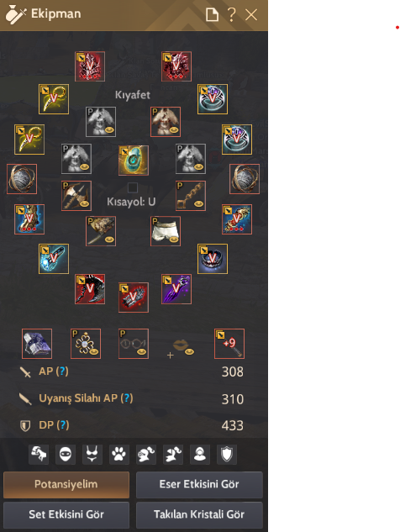This screenshot has height=532, width=400.
Task: Open the question mark help in the Ekipman header
Action: pyautogui.click(x=232, y=14)
